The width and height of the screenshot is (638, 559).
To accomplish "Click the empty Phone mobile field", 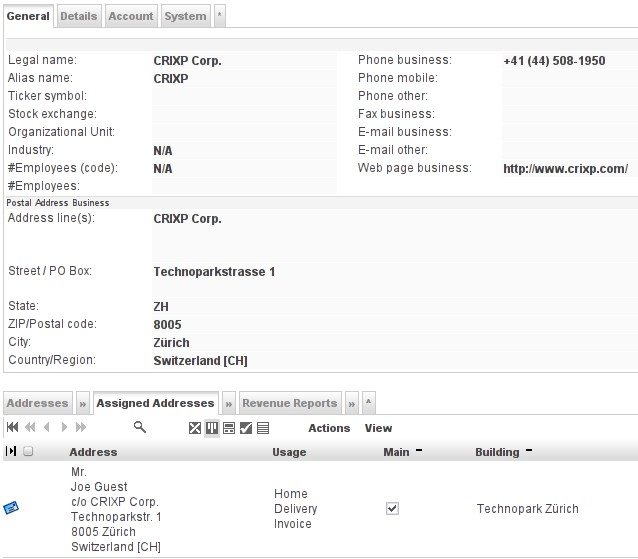I will [x=570, y=78].
